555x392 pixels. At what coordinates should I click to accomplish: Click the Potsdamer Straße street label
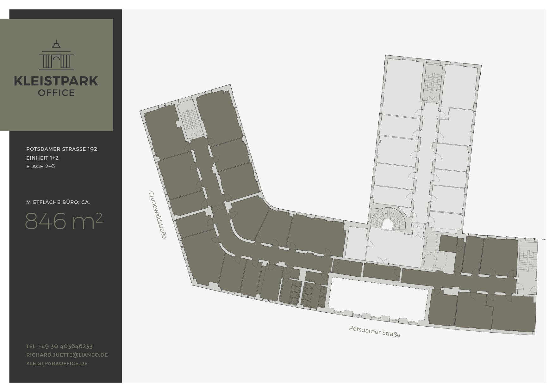click(375, 331)
